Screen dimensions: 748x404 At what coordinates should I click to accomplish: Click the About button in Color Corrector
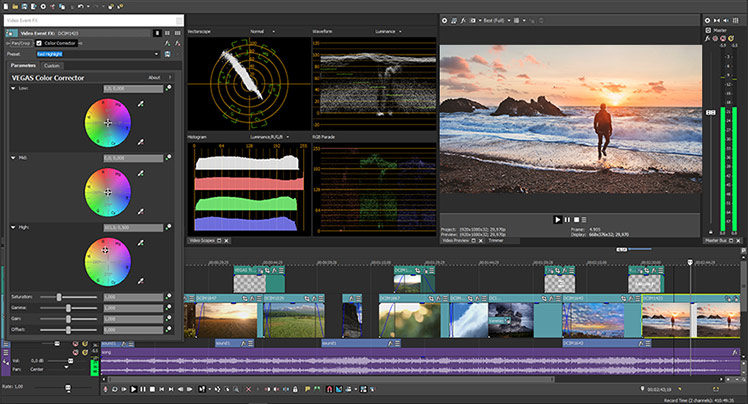[x=154, y=77]
